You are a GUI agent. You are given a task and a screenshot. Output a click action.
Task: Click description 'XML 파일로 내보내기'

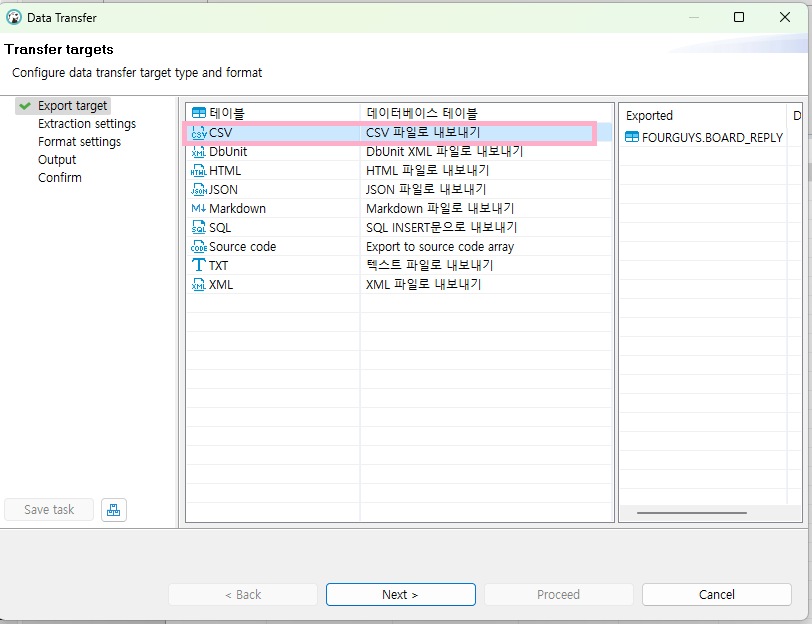point(424,284)
